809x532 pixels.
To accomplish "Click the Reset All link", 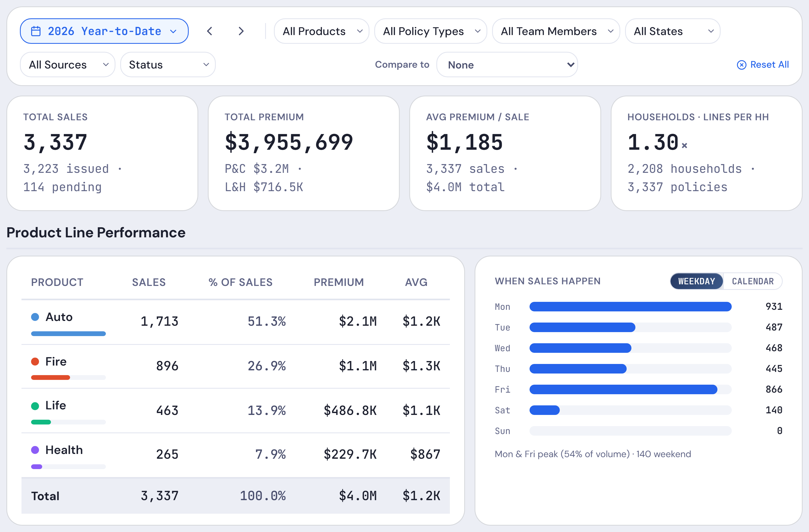I will click(763, 65).
